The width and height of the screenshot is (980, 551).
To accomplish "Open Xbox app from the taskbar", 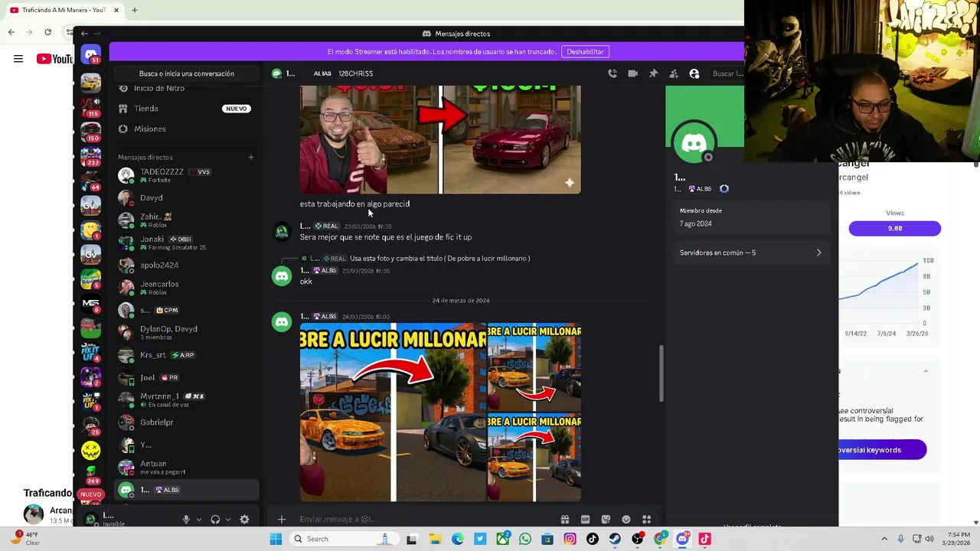I will point(502,539).
